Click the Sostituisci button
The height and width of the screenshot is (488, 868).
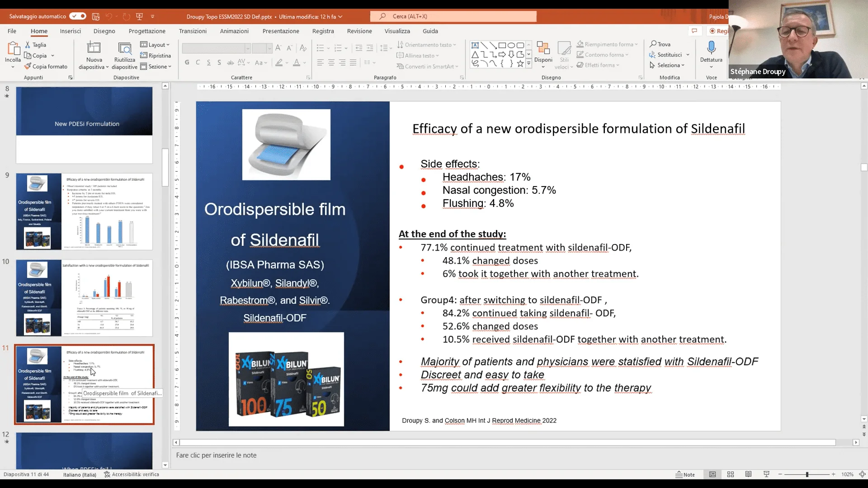(x=669, y=55)
